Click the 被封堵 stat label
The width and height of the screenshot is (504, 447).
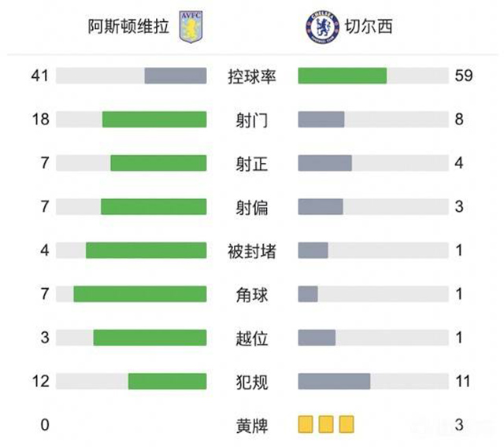tap(252, 251)
